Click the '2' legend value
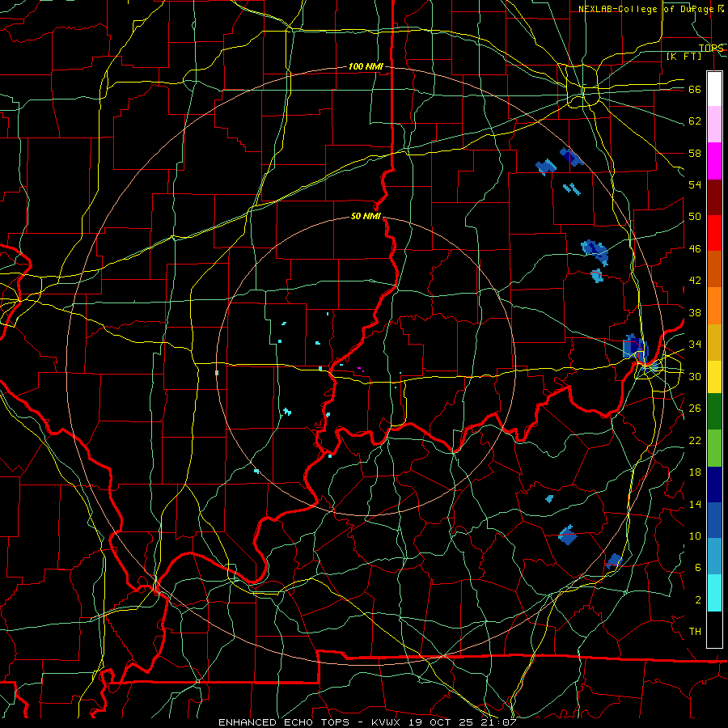The height and width of the screenshot is (728, 728). [x=698, y=600]
